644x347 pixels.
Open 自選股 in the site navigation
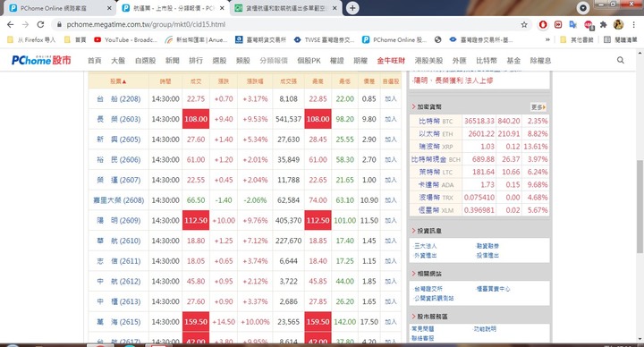click(x=146, y=60)
